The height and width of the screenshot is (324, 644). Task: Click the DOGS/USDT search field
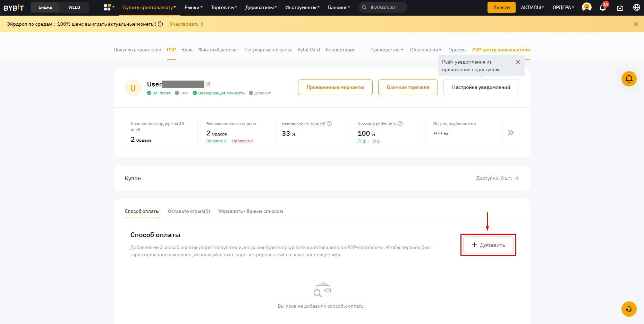[x=383, y=7]
